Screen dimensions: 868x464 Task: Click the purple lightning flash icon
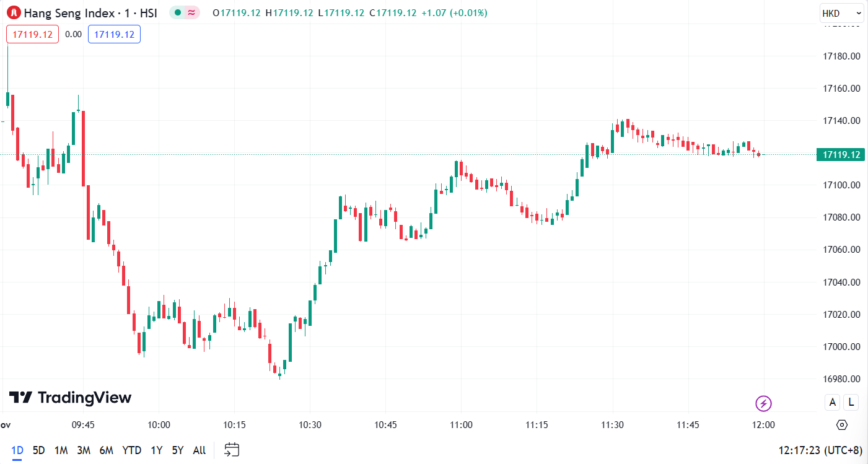pyautogui.click(x=763, y=404)
